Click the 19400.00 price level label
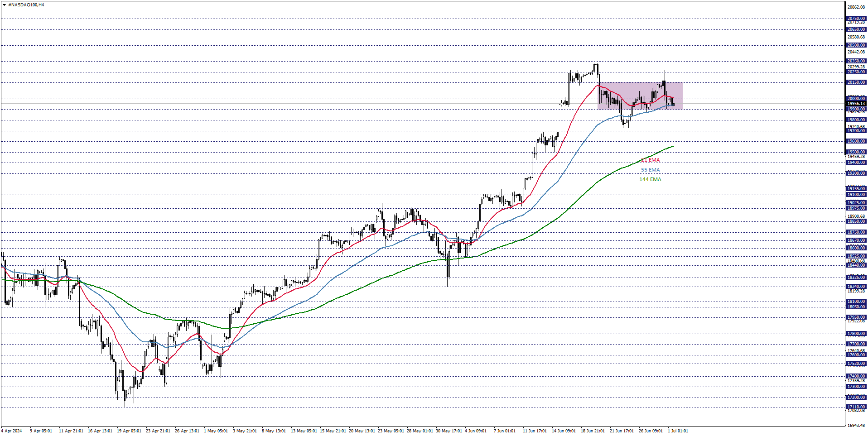Screen dimensions: 868x436 coord(856,163)
